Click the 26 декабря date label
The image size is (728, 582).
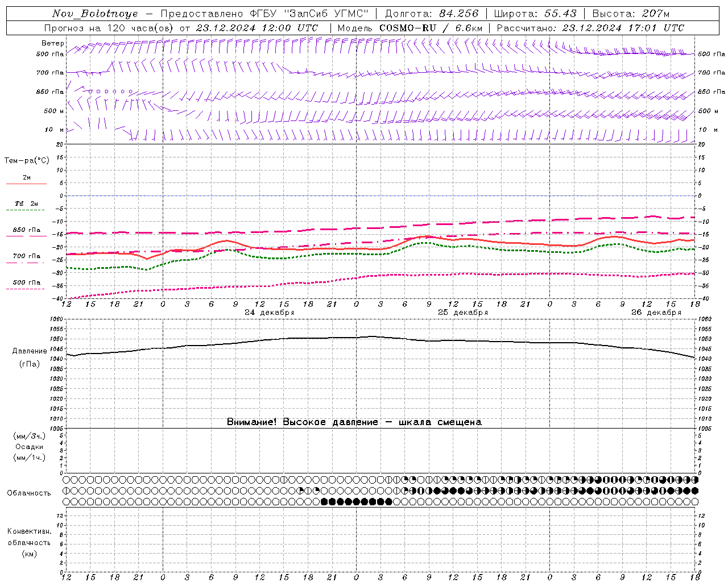pos(656,313)
